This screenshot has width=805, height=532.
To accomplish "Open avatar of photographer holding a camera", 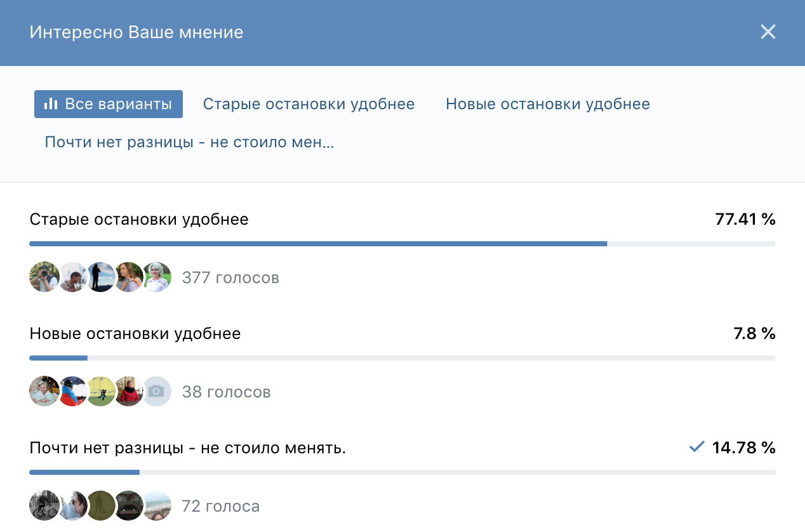I will [44, 277].
